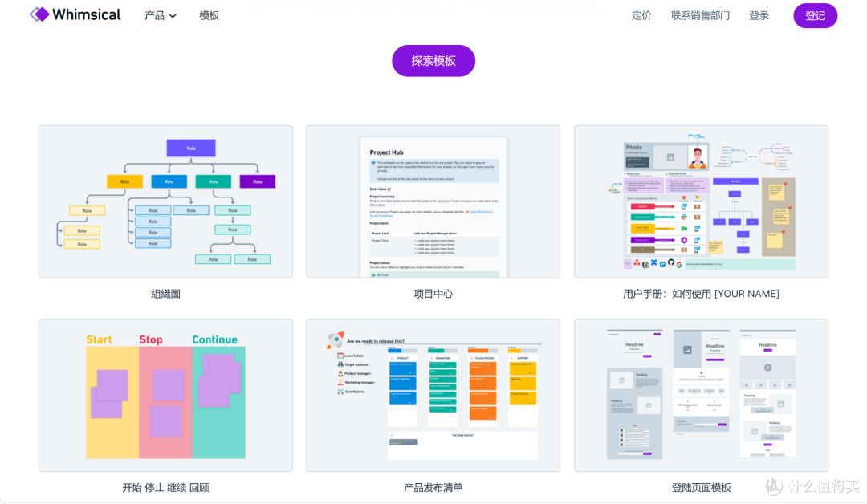Click the Whimsical logo icon
Screen dimensions: 867x504
click(39, 14)
